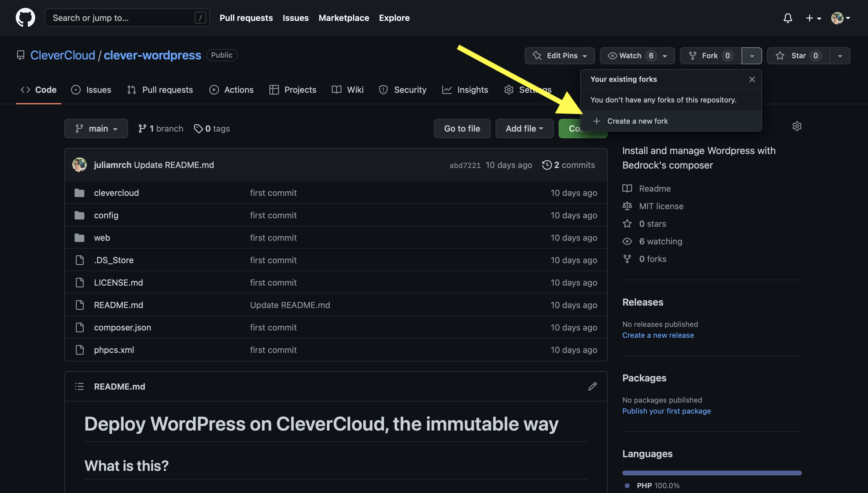This screenshot has width=868, height=493.
Task: Open the LICENSE.md file
Action: [x=119, y=282]
